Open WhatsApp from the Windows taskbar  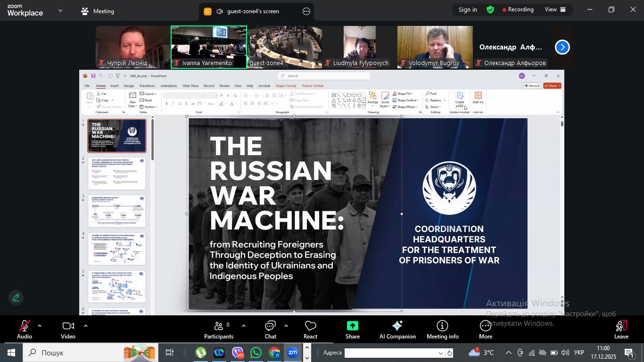256,353
